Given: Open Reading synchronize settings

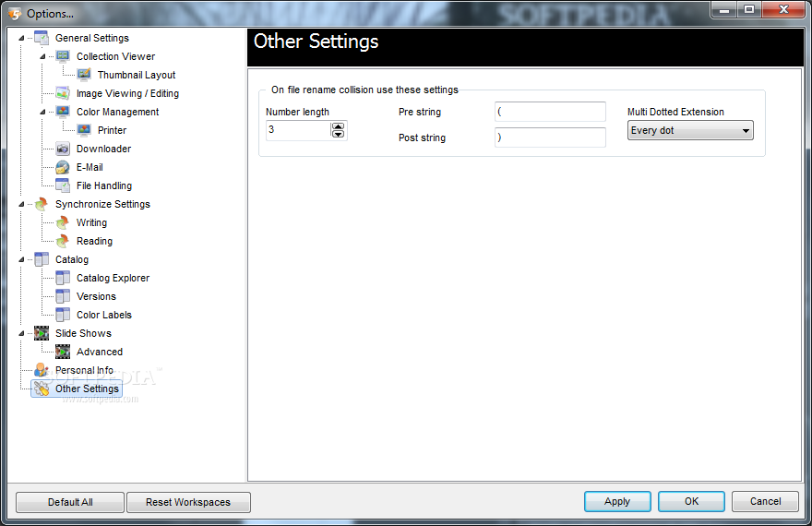Looking at the screenshot, I should pos(95,241).
